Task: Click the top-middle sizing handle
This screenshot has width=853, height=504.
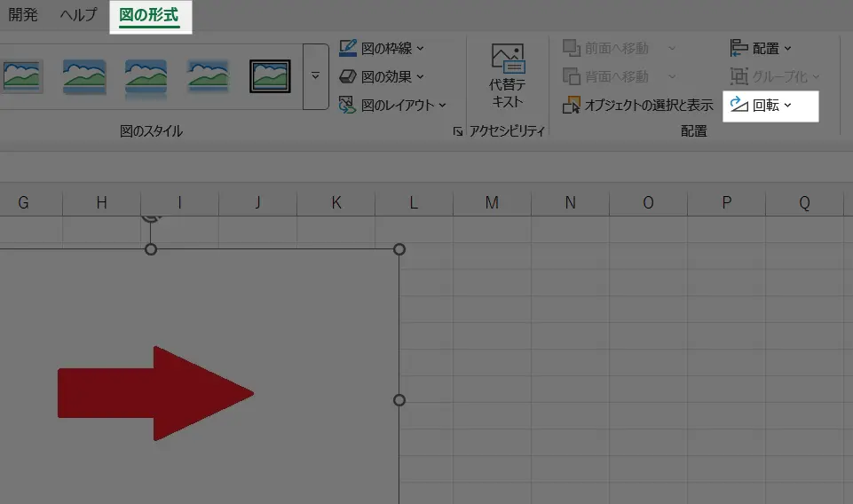Action: (x=151, y=249)
